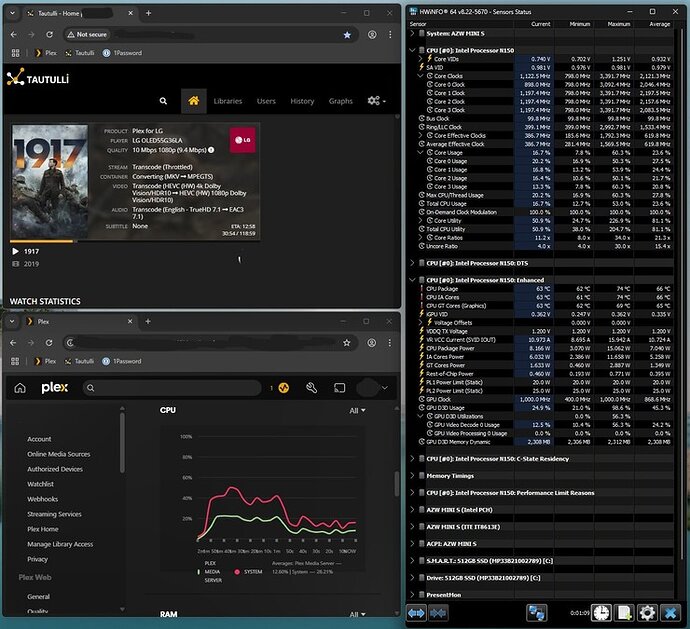This screenshot has width=690, height=629.
Task: Open 1Password bookmark in Tautulli window
Action: tap(122, 53)
